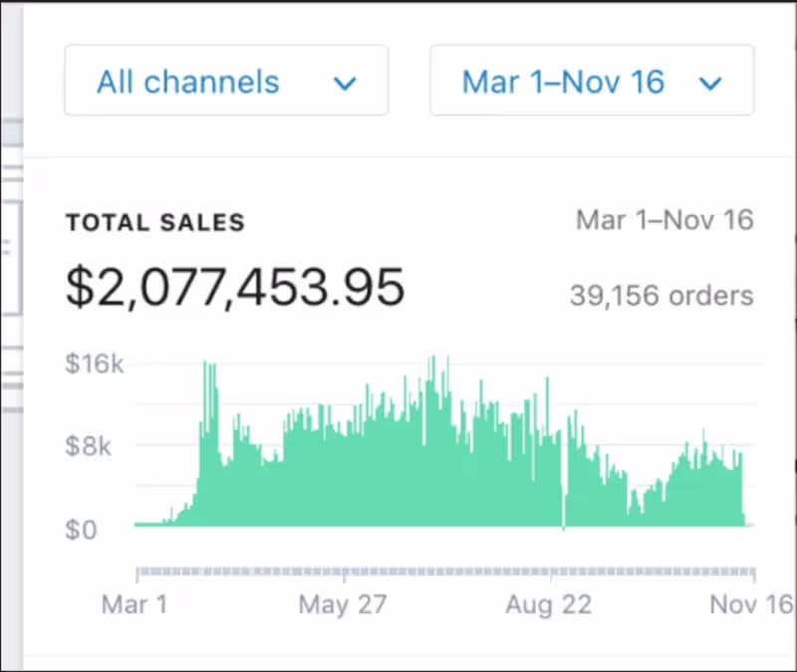Click the TOTAL SALES card heading
Screen dimensions: 797x672
[x=154, y=222]
